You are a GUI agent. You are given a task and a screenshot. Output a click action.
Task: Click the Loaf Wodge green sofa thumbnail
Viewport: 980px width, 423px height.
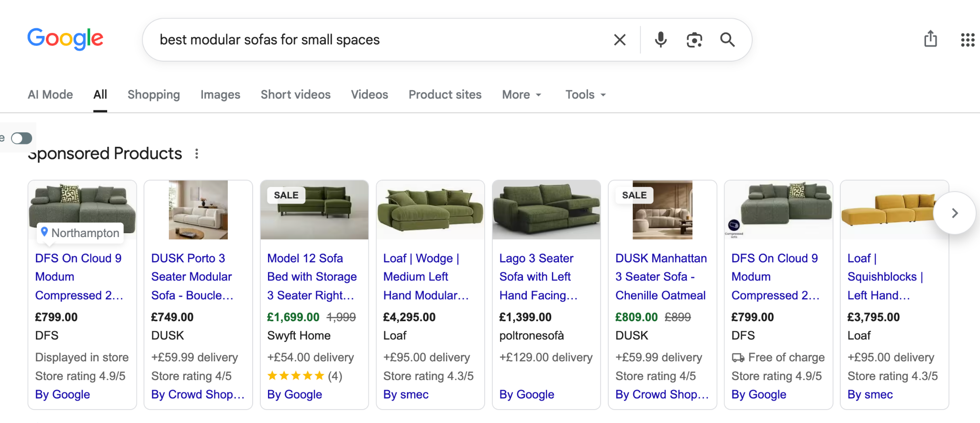430,210
